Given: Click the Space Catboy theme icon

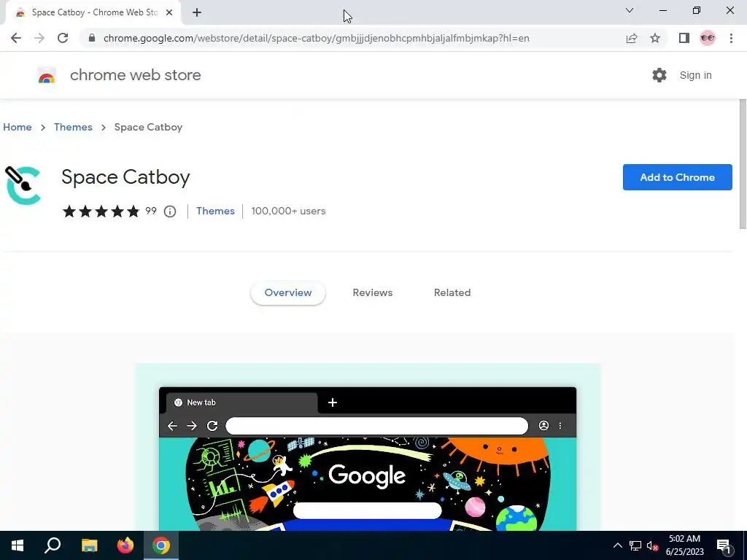Looking at the screenshot, I should (23, 185).
